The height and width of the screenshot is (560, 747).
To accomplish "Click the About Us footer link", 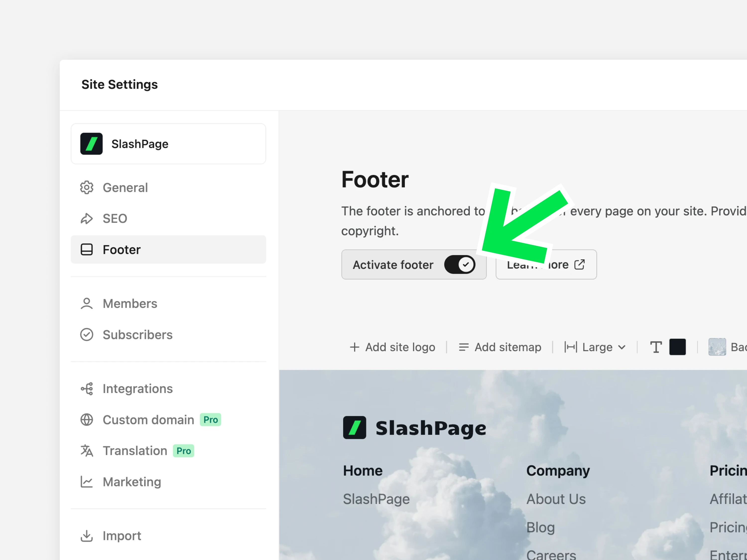I will click(556, 499).
